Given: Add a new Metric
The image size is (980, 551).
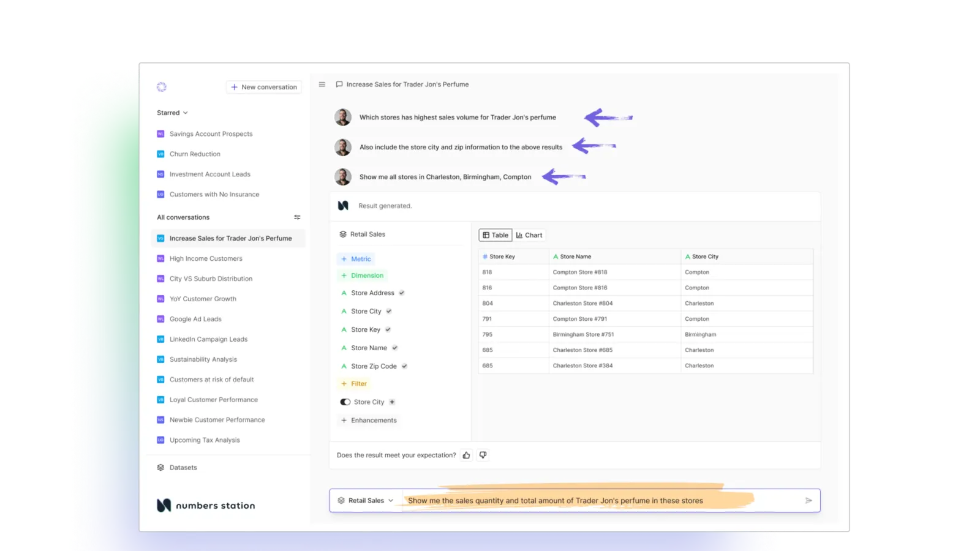Looking at the screenshot, I should (x=356, y=259).
